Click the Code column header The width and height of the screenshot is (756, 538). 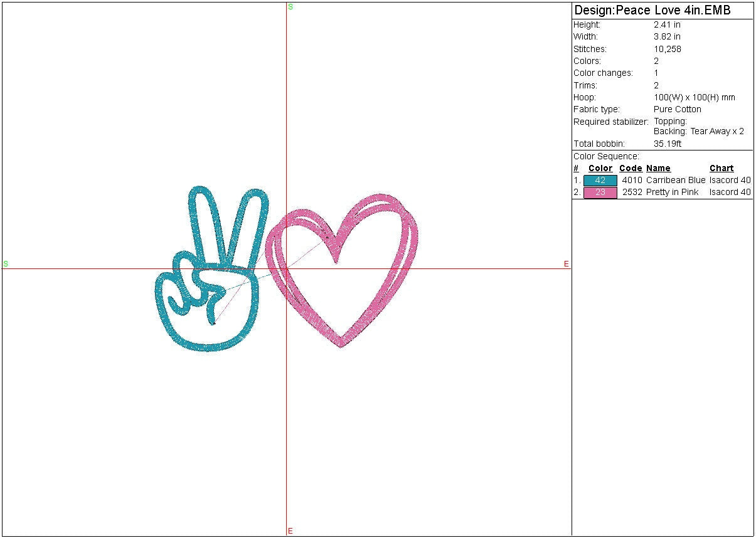[631, 168]
